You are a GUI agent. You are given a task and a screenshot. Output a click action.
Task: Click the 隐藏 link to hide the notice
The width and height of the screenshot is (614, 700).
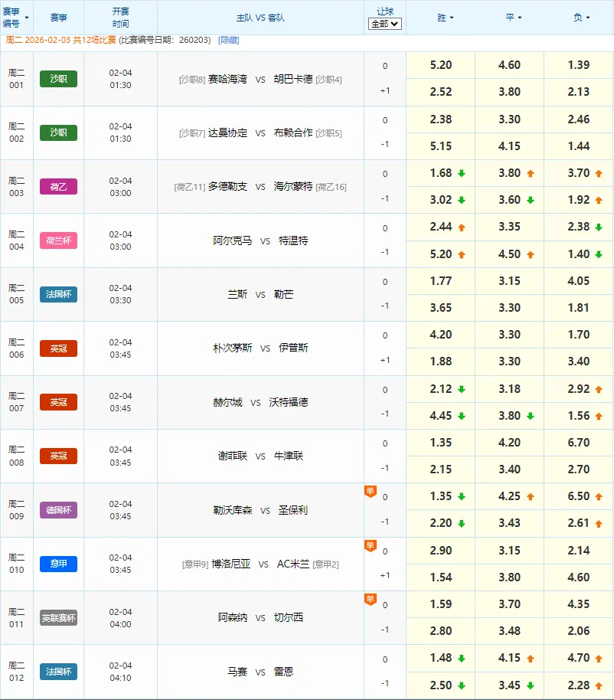228,38
